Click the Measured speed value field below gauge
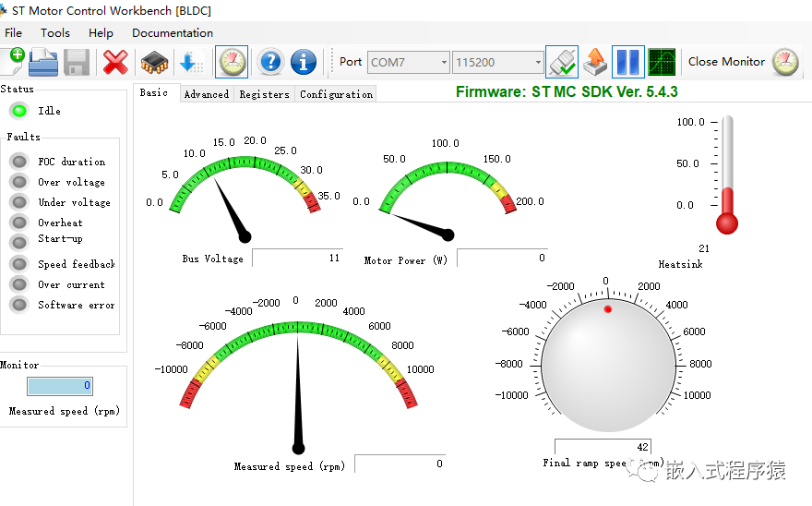 pyautogui.click(x=400, y=464)
